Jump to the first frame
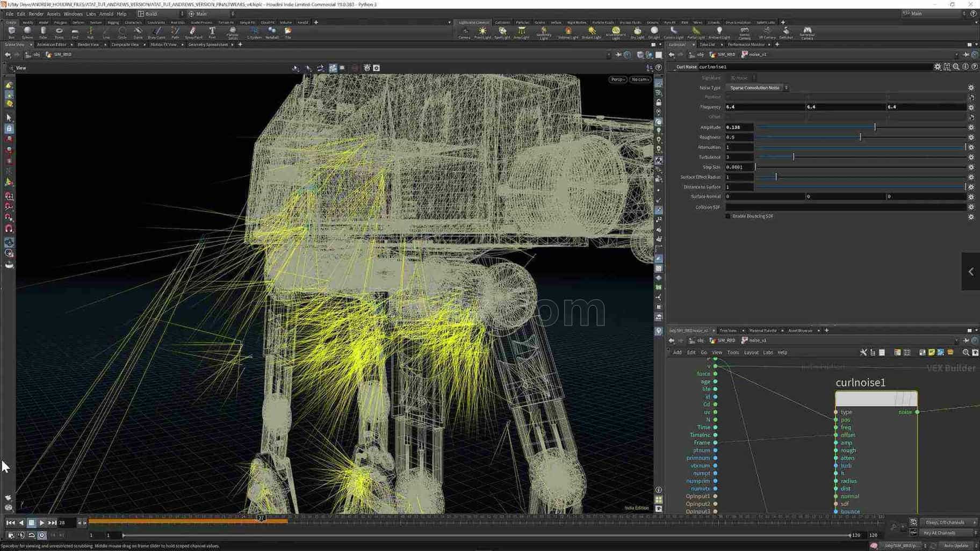The image size is (980, 551). (10, 523)
